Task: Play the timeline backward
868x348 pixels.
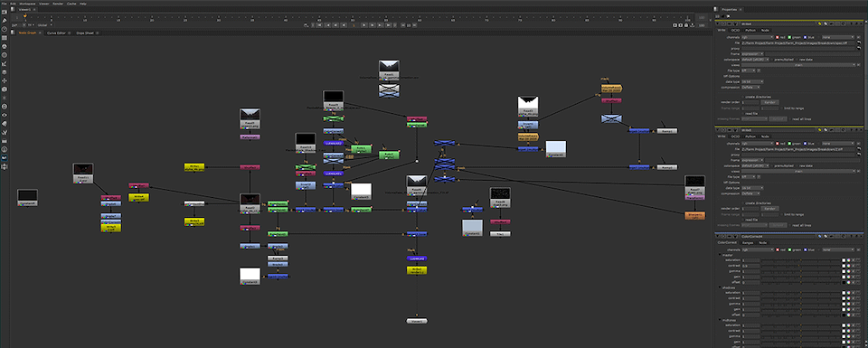Action: coord(344,25)
